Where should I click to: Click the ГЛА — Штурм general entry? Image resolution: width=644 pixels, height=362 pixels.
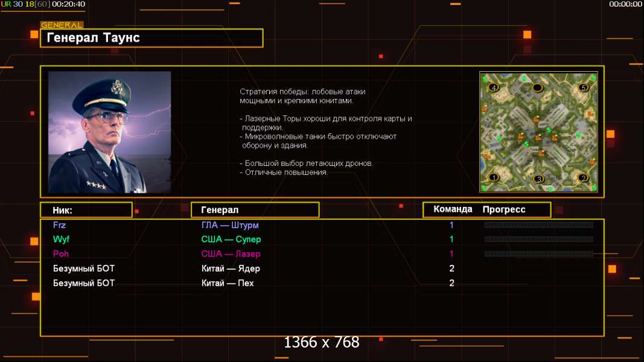[230, 225]
